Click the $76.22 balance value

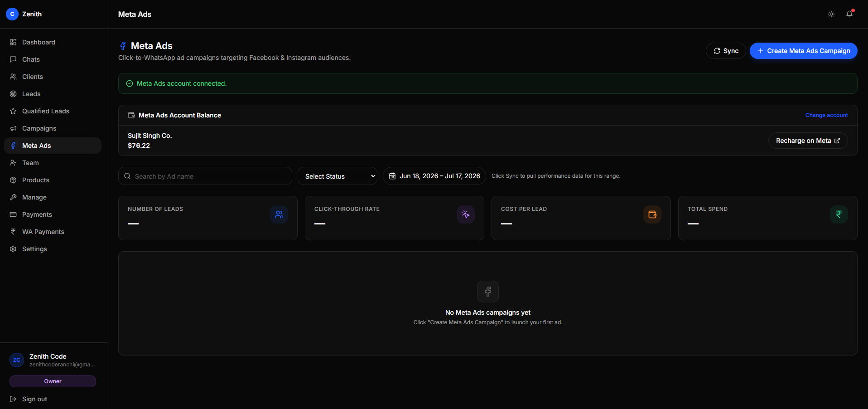(139, 146)
